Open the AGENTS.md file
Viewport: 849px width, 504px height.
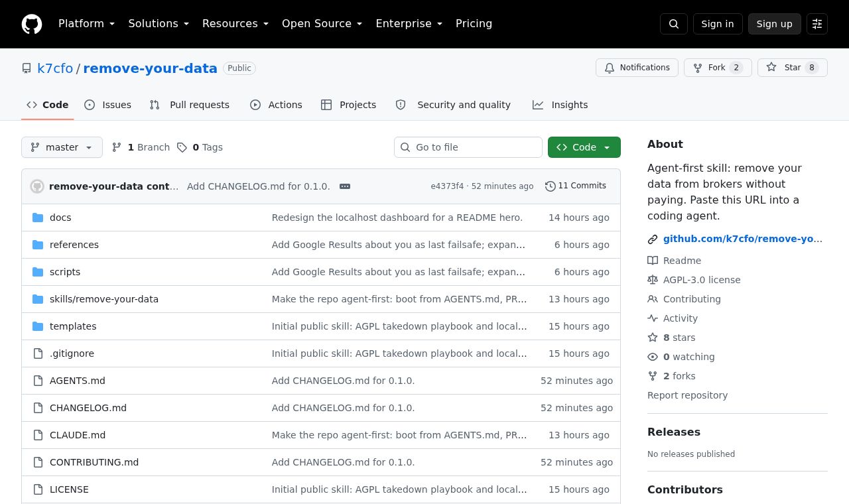pyautogui.click(x=78, y=381)
